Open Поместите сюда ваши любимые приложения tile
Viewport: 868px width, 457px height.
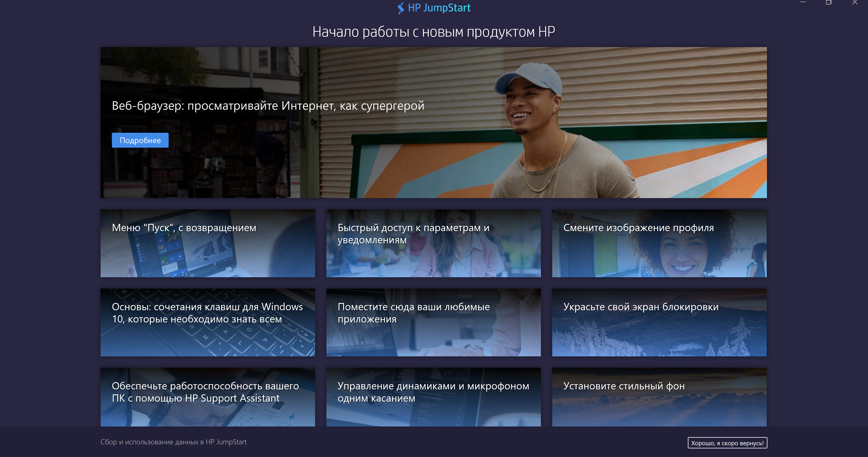(x=433, y=322)
